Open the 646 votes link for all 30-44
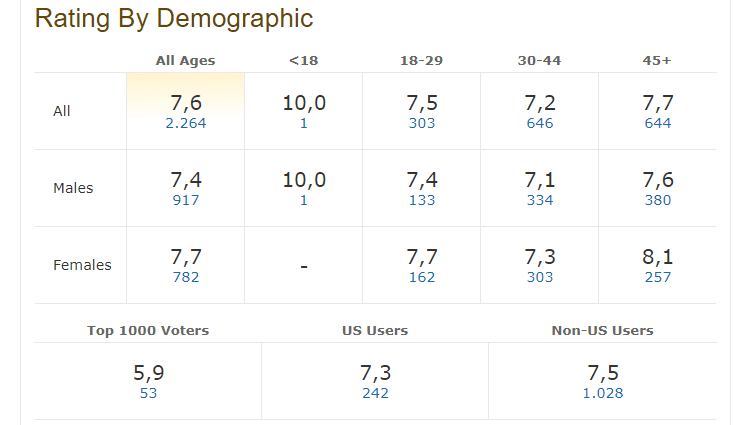 coord(540,124)
